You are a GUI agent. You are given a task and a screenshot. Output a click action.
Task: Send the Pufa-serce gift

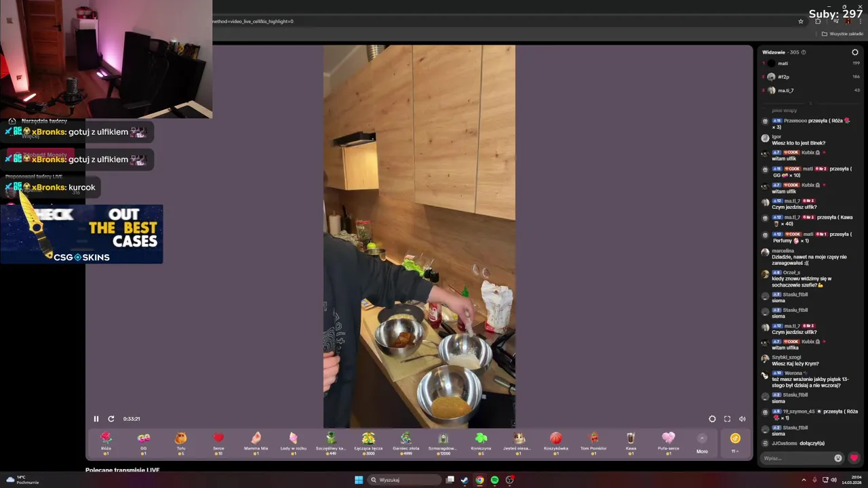669,443
